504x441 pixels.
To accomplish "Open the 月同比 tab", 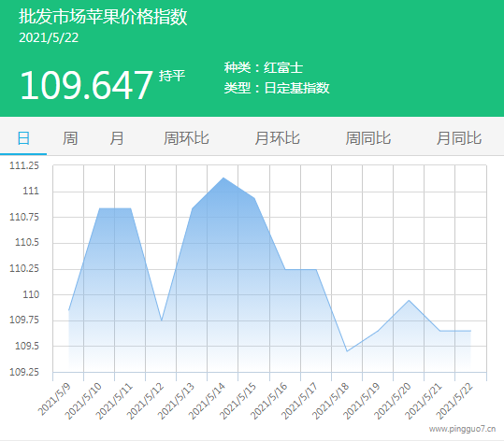I will pos(459,139).
